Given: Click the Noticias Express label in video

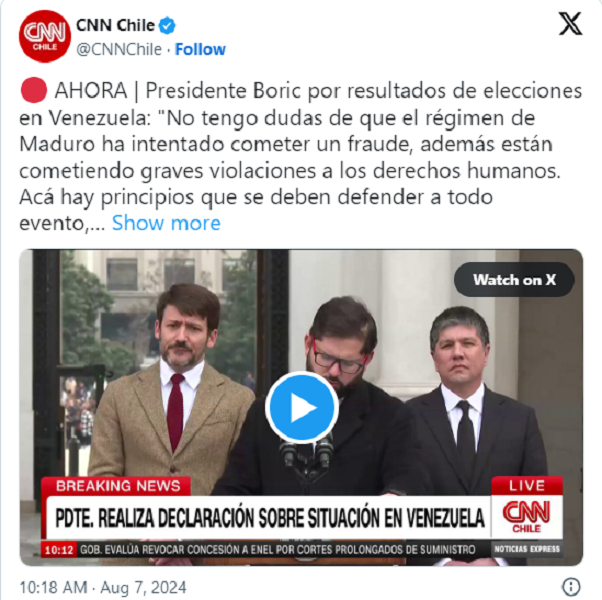Looking at the screenshot, I should 527,549.
